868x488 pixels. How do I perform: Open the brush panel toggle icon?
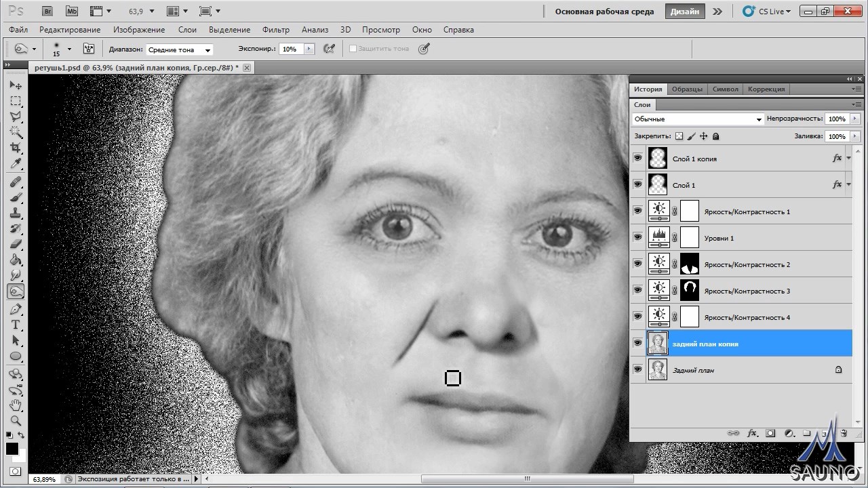(88, 49)
